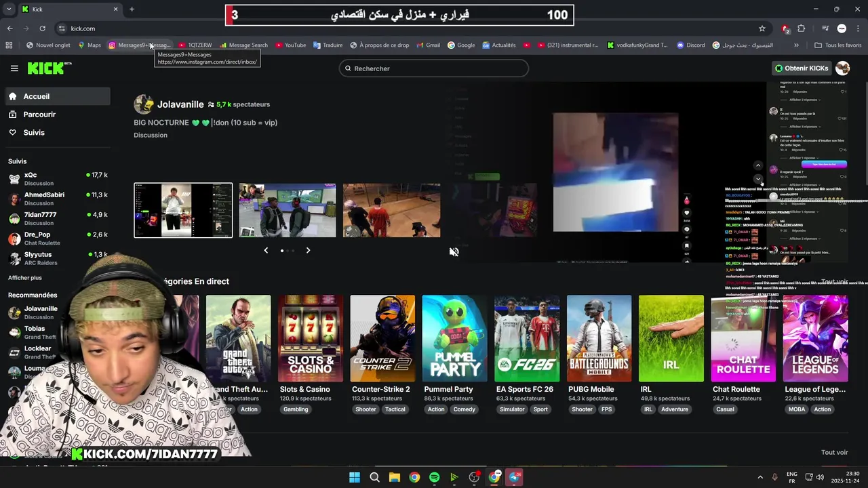The height and width of the screenshot is (488, 868).
Task: Select the first featured stream thumbnail
Action: [183, 210]
